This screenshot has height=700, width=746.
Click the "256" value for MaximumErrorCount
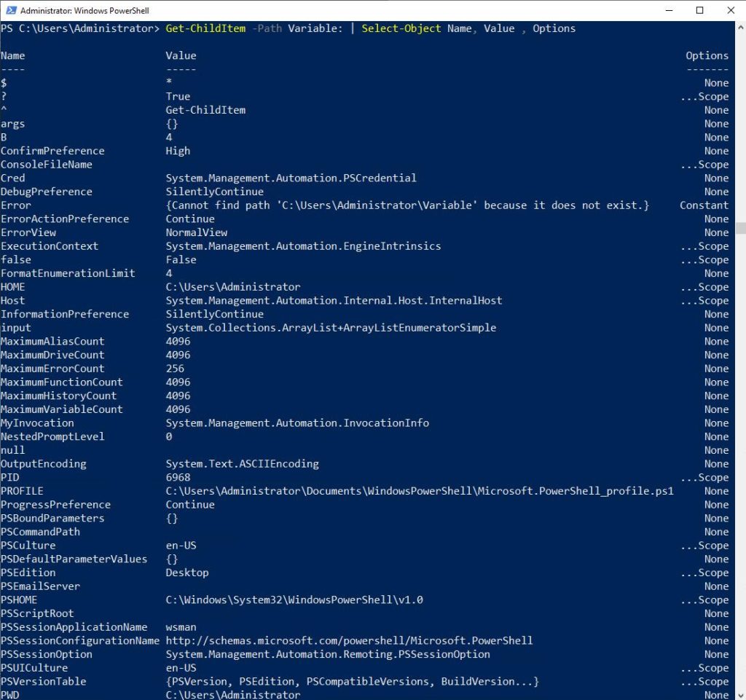pyautogui.click(x=175, y=369)
